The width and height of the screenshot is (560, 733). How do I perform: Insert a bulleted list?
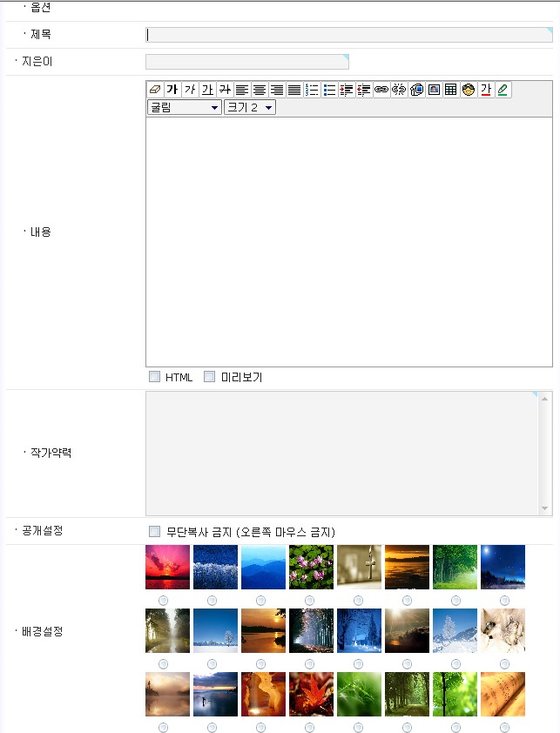tap(329, 90)
